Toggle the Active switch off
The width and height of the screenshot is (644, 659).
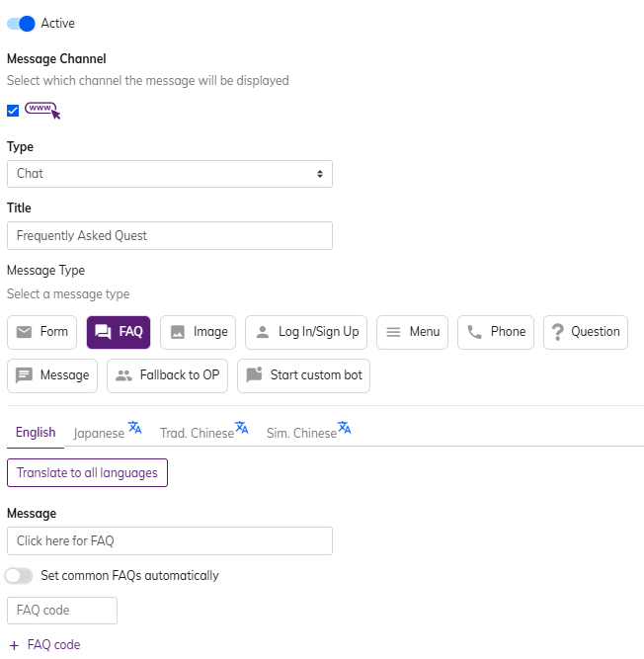coord(21,23)
